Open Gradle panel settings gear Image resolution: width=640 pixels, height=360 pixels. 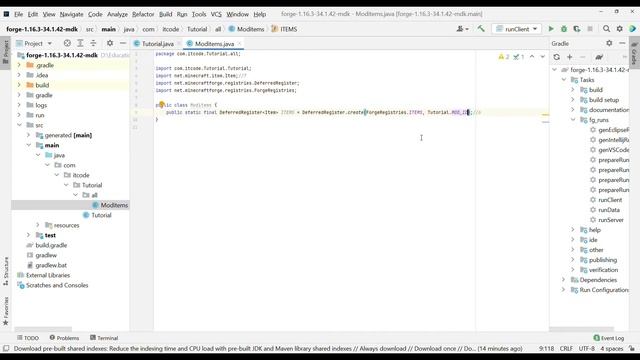[609, 43]
